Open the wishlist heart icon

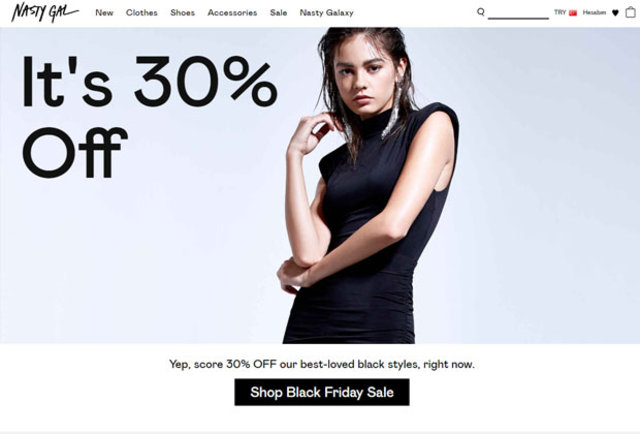coord(615,13)
